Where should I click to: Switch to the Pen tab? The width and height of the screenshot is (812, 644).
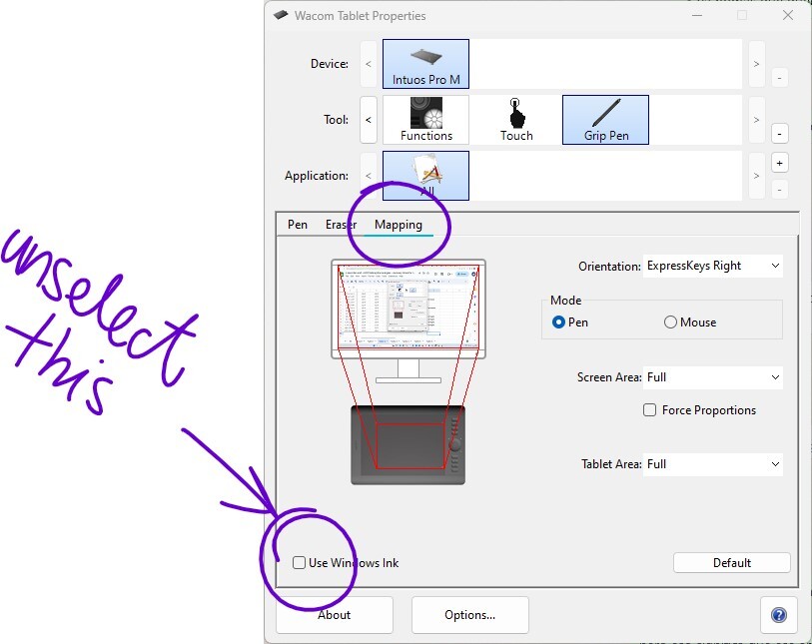pyautogui.click(x=298, y=225)
